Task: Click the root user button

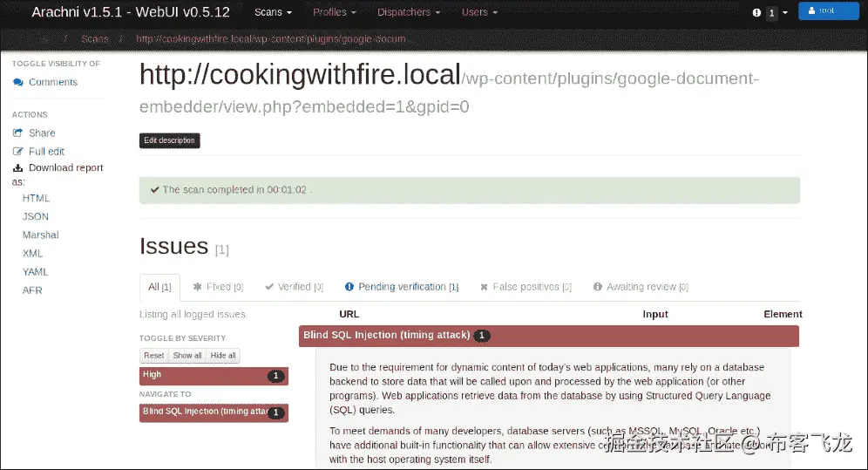Action: click(828, 11)
